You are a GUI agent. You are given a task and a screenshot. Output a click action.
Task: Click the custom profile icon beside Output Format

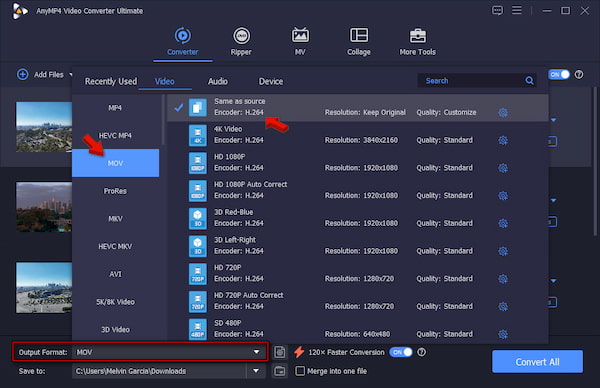pos(280,352)
